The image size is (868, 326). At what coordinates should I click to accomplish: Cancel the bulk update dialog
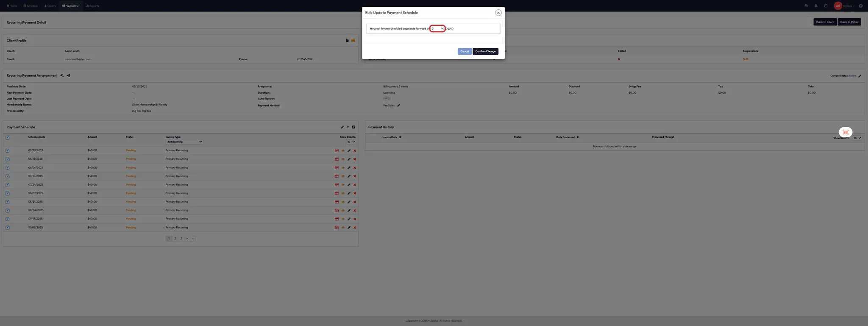(x=465, y=51)
